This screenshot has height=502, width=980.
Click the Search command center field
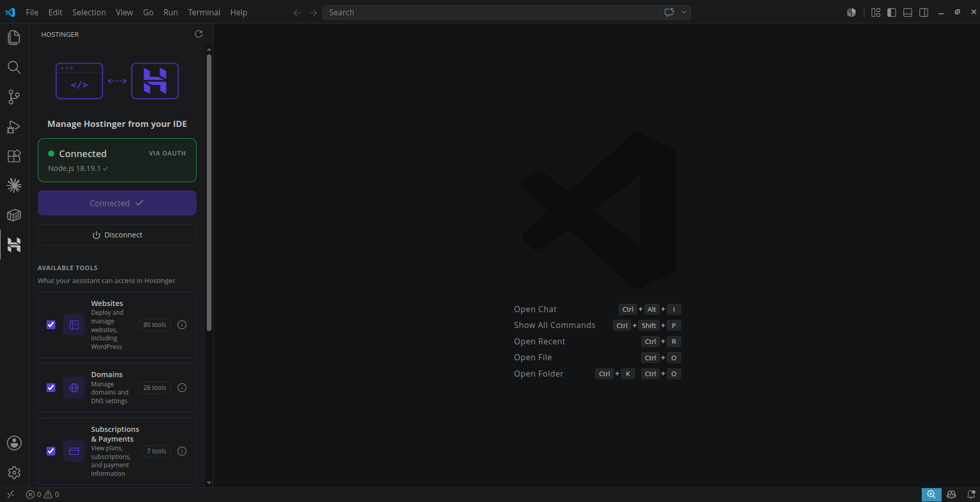coord(492,12)
